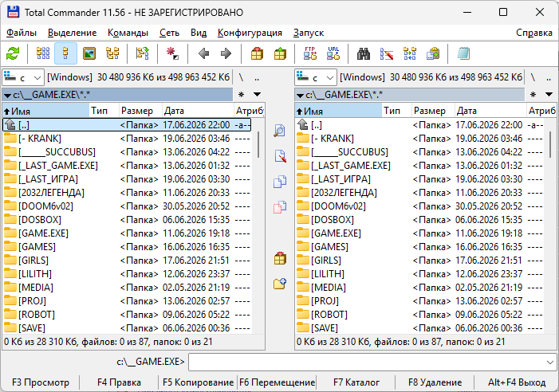The width and height of the screenshot is (559, 392).
Task: Open file search with the binoculars icon
Action: coord(364,53)
